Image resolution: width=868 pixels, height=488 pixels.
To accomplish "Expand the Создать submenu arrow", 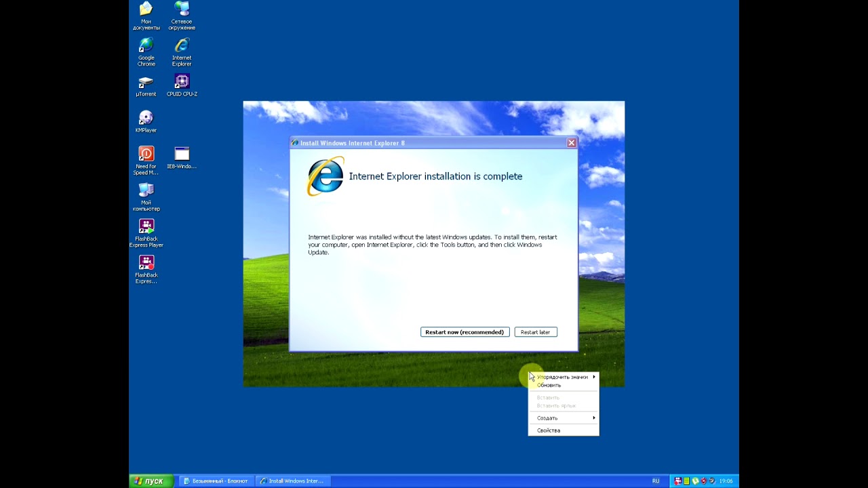I will click(x=594, y=418).
